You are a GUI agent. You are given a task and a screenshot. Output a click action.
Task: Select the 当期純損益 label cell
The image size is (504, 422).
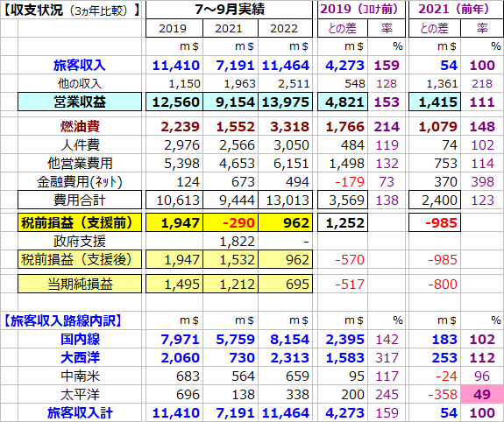click(x=80, y=284)
